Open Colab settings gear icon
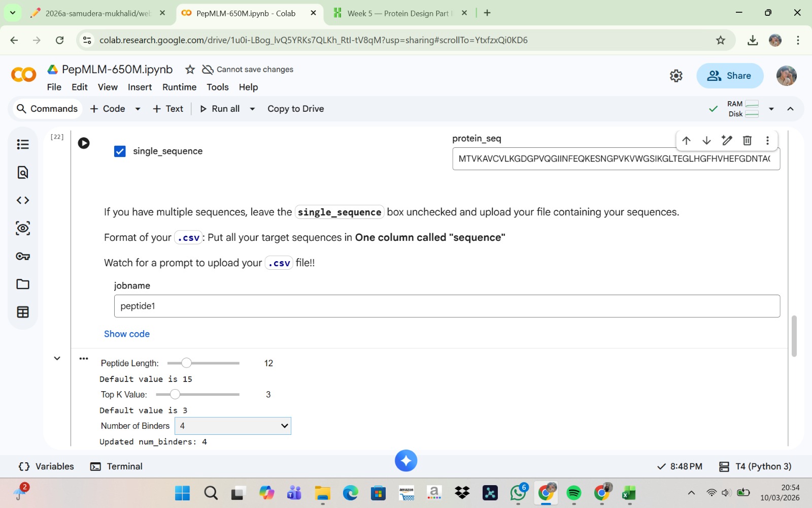 pos(676,76)
